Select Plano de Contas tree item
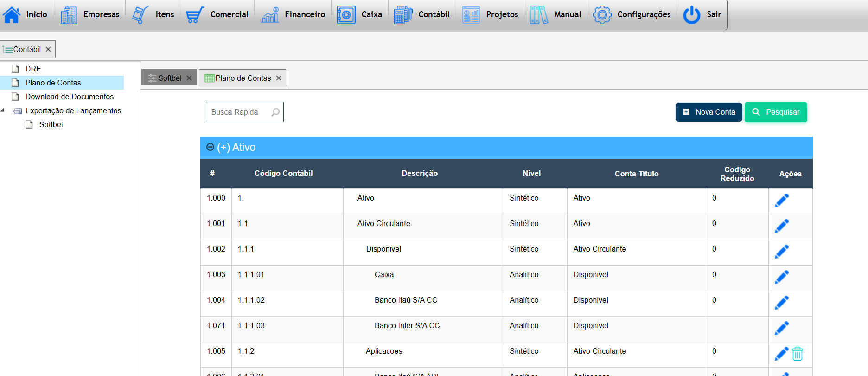This screenshot has height=376, width=868. [x=53, y=83]
